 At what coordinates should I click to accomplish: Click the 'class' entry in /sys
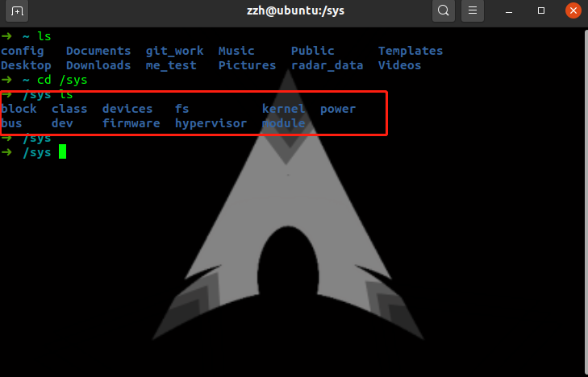[69, 109]
